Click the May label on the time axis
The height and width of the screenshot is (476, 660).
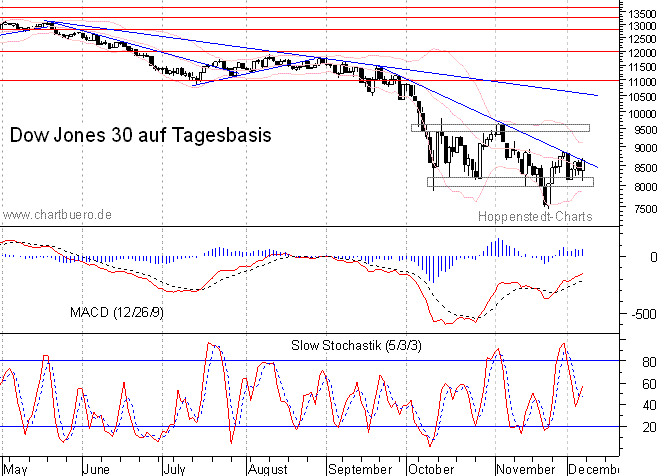pyautogui.click(x=15, y=469)
